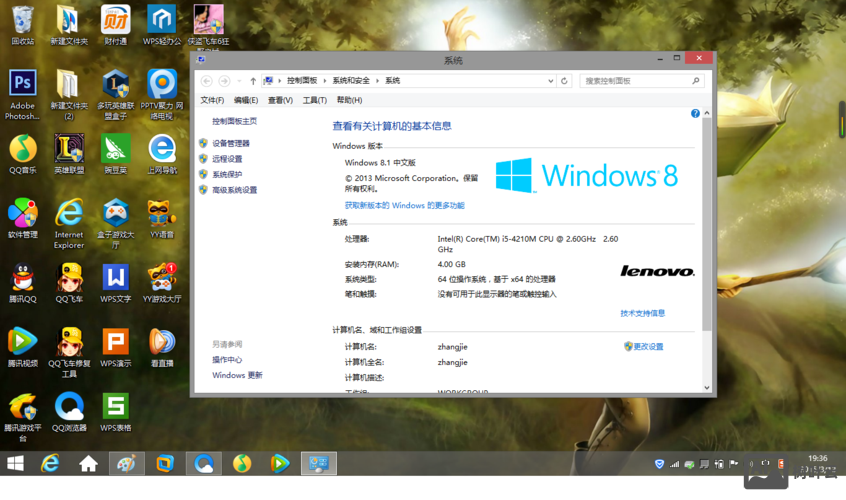846x500 pixels.
Task: Launch the Adobe Photoshop desktop icon
Action: coord(23,94)
